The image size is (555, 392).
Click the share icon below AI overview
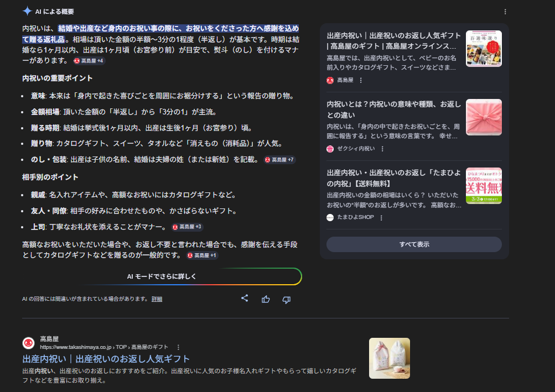coord(245,299)
